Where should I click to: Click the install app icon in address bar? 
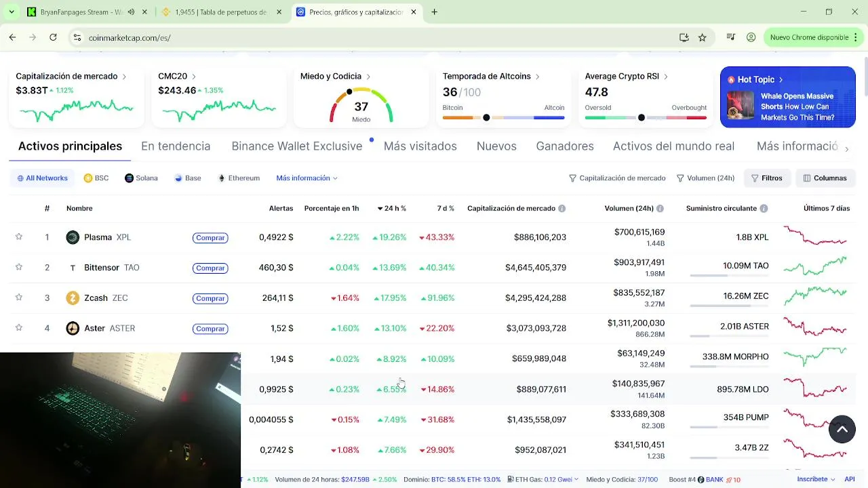(684, 37)
